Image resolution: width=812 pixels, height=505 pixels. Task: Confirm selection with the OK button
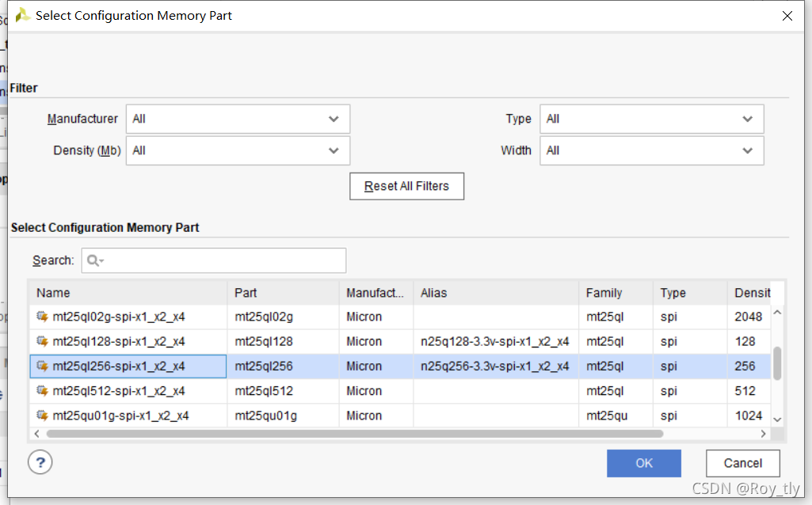click(x=644, y=463)
